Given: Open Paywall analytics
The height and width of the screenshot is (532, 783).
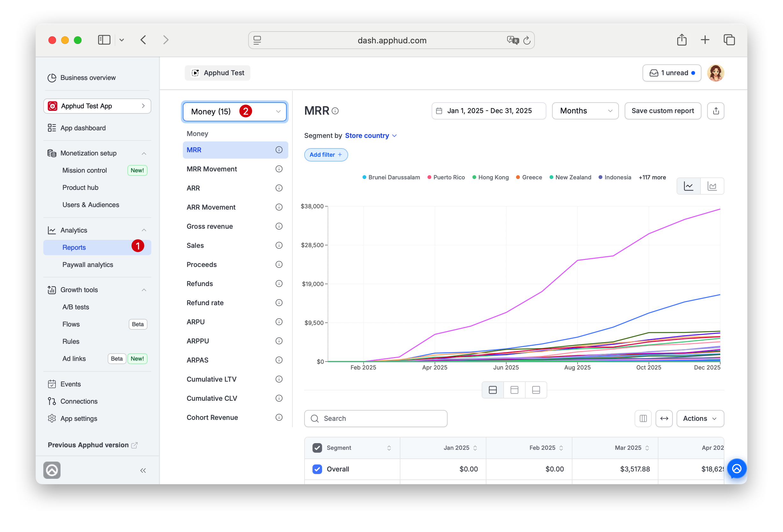Looking at the screenshot, I should pyautogui.click(x=88, y=264).
